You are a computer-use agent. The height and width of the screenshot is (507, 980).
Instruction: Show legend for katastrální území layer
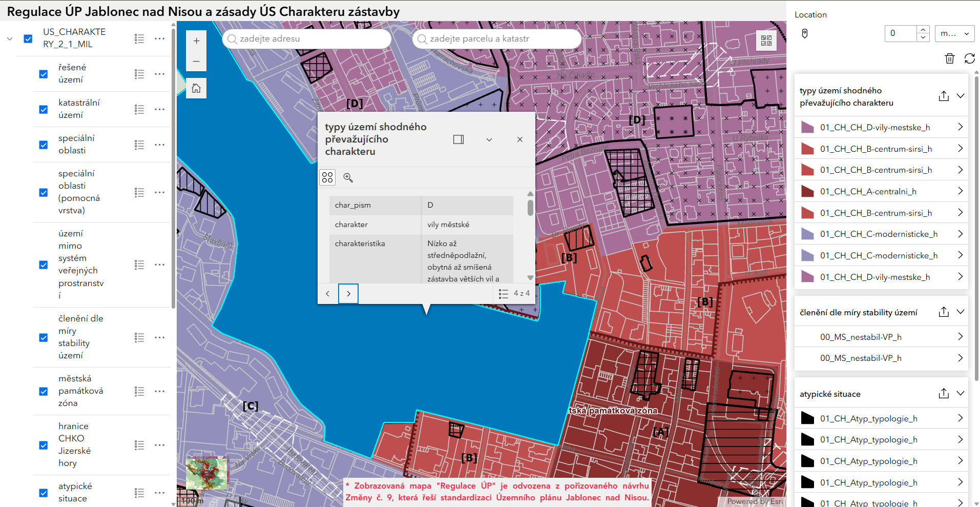click(139, 109)
